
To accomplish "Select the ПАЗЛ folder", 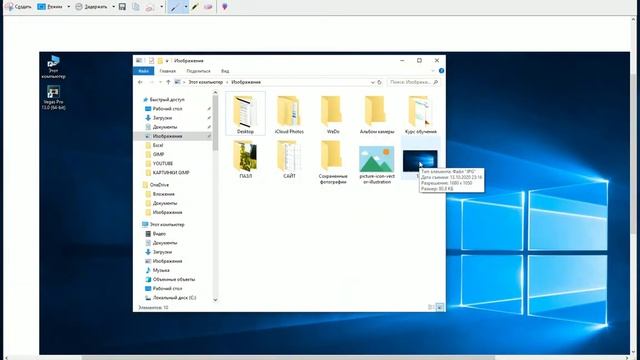I will 245,160.
